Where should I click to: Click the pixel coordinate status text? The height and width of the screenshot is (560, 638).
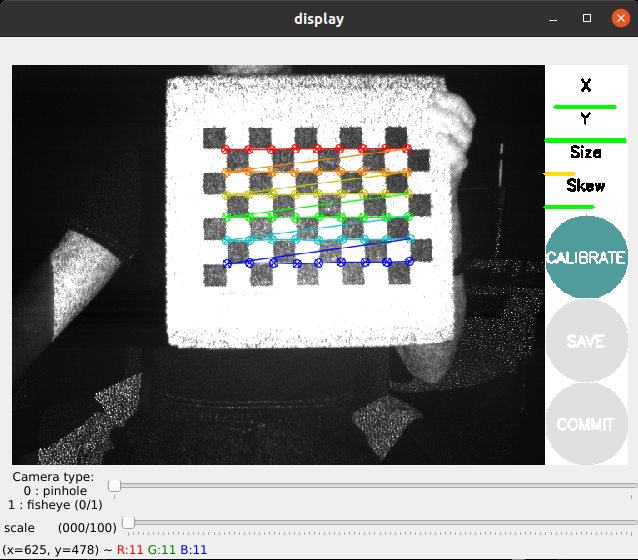(x=105, y=550)
